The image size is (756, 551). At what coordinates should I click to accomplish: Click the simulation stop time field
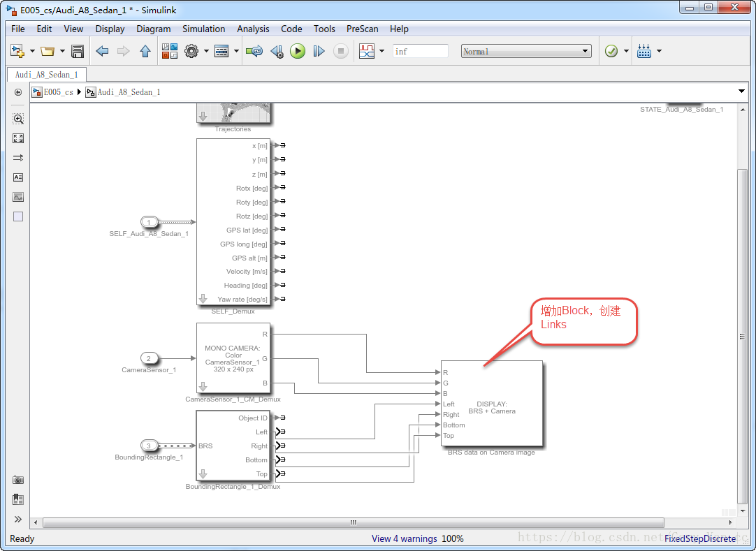(x=421, y=51)
